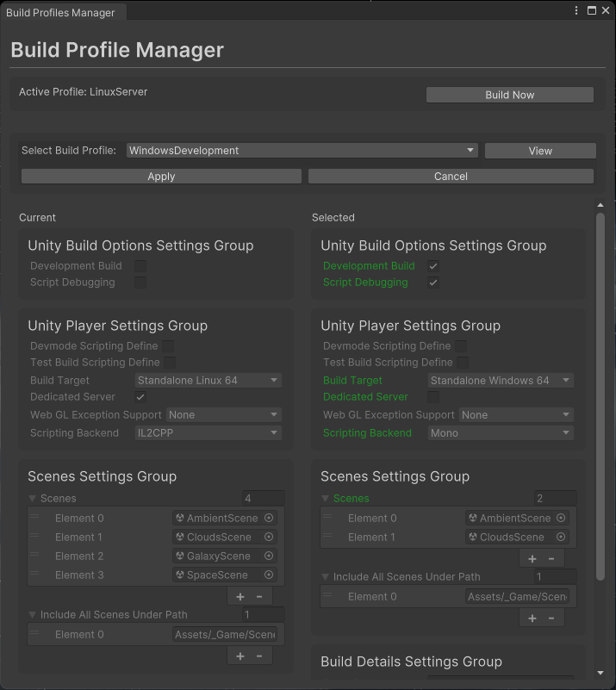Image resolution: width=616 pixels, height=690 pixels.
Task: Add element to Selected Include All Scenes path
Action: (x=532, y=618)
